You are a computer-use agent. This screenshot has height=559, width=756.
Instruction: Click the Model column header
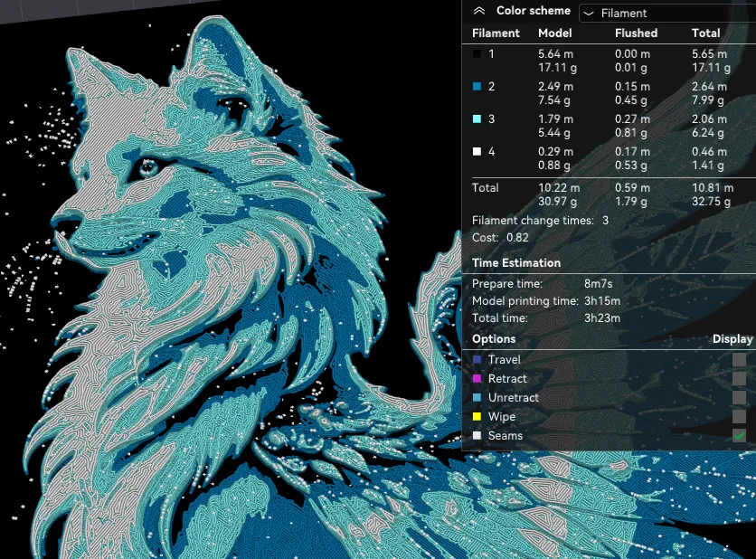point(555,33)
